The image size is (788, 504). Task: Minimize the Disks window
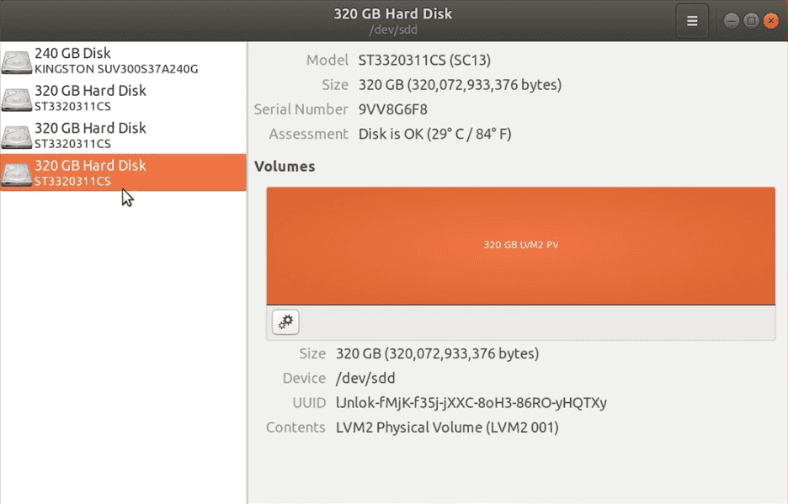(731, 21)
